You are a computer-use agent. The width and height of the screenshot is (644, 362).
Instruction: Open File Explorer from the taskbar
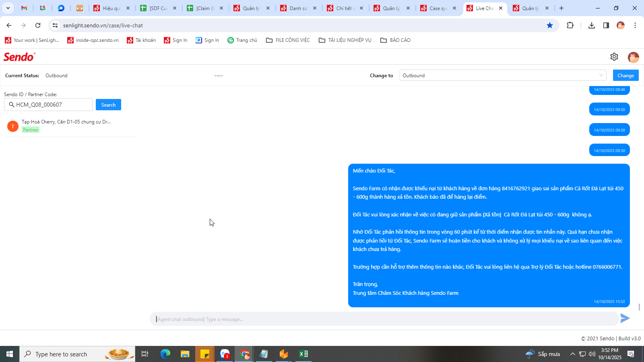[x=185, y=354]
